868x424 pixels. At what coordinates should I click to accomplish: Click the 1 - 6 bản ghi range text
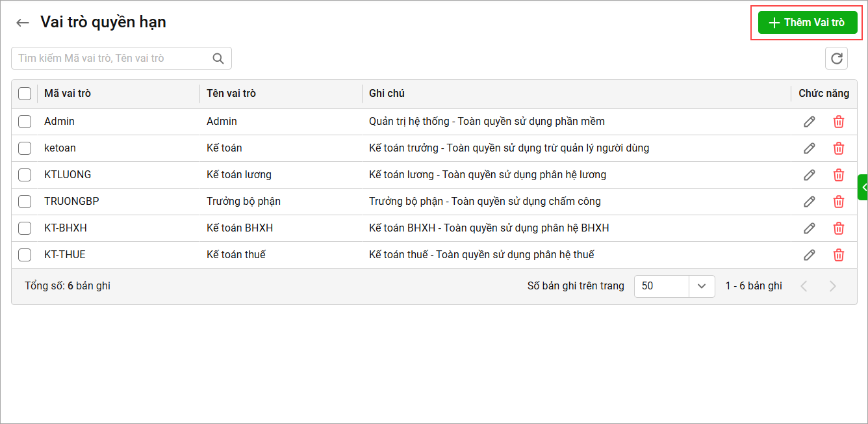754,286
